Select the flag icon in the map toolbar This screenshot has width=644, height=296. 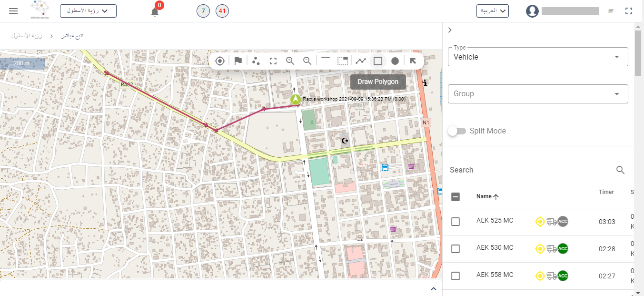pos(238,61)
